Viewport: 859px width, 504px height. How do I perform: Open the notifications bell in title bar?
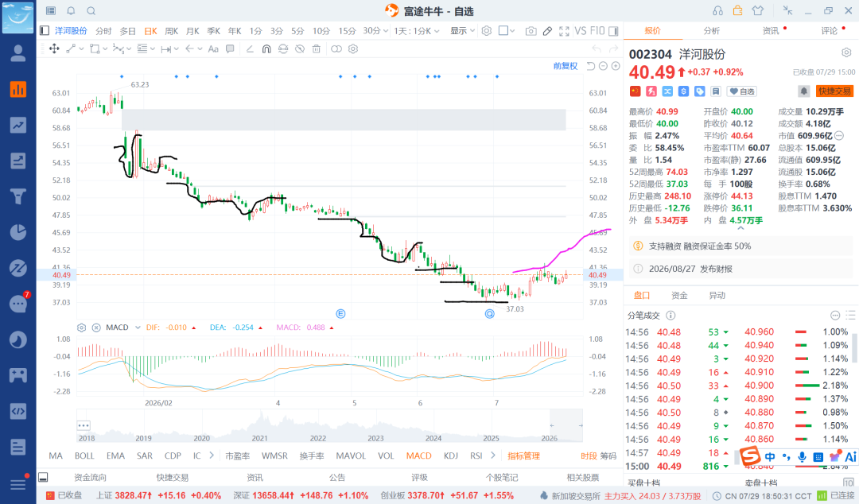72,11
